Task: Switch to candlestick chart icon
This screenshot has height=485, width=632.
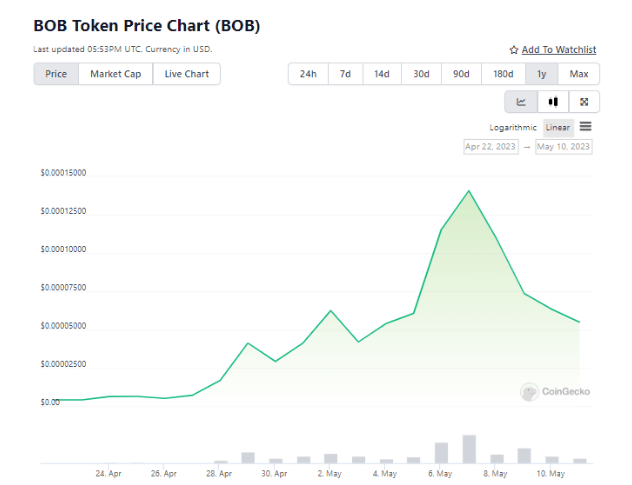Action: (552, 102)
